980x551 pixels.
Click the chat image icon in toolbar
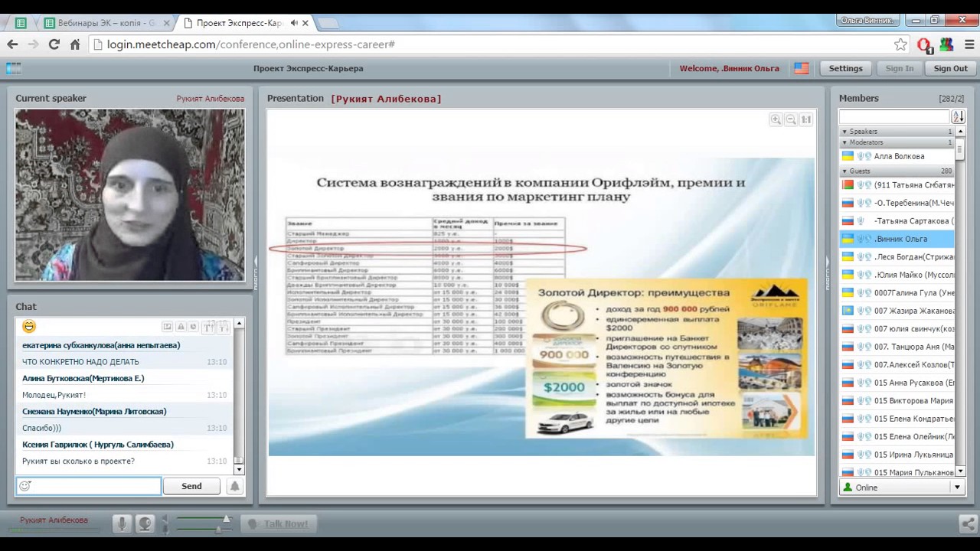pos(168,328)
